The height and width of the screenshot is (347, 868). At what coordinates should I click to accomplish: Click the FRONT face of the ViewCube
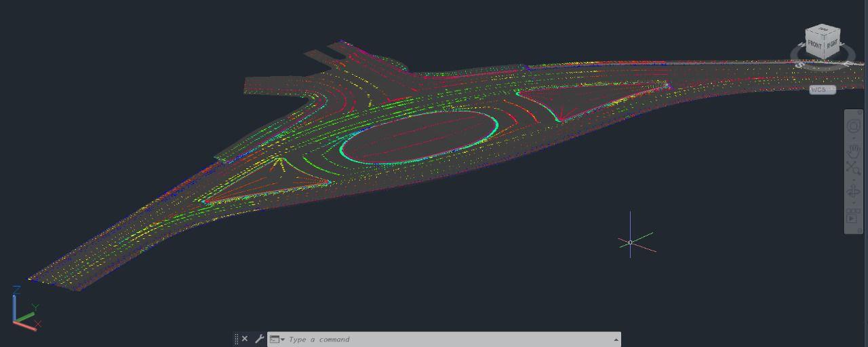(814, 45)
